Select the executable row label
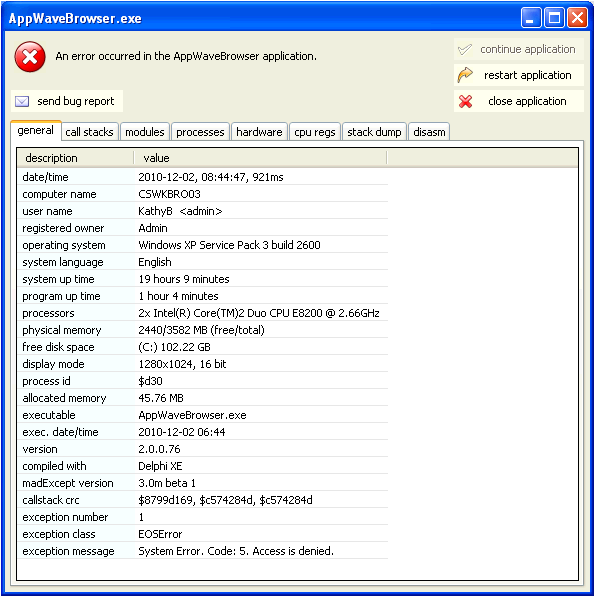Viewport: 597px width, 598px height. coord(48,415)
